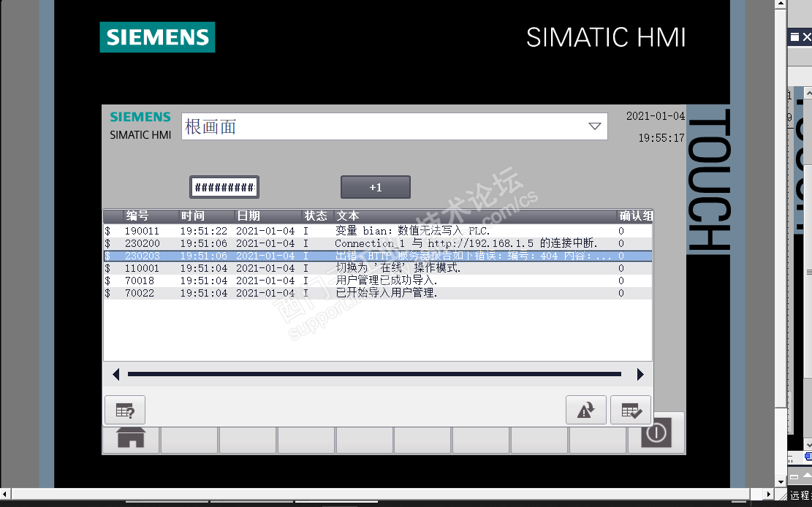Click the alarm loop-in warning icon button
Screen dimensions: 812x507
(585, 410)
